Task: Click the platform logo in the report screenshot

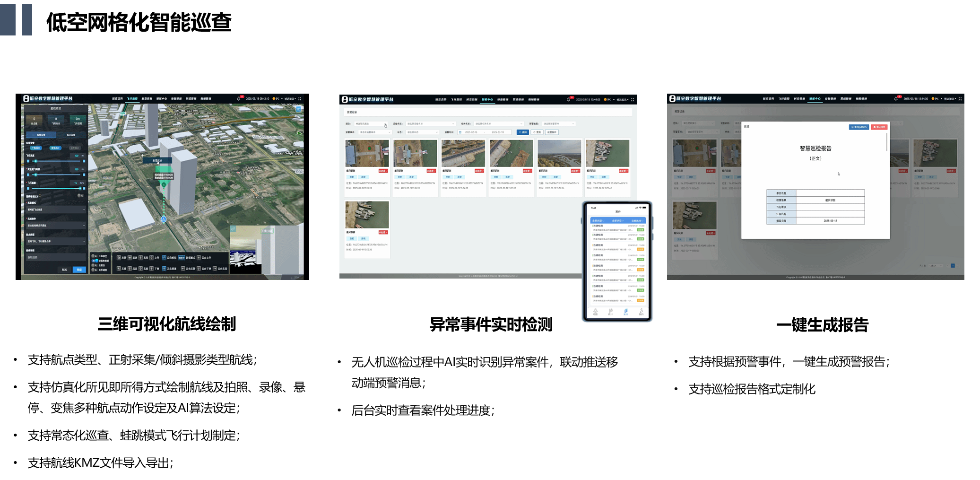Action: 672,99
